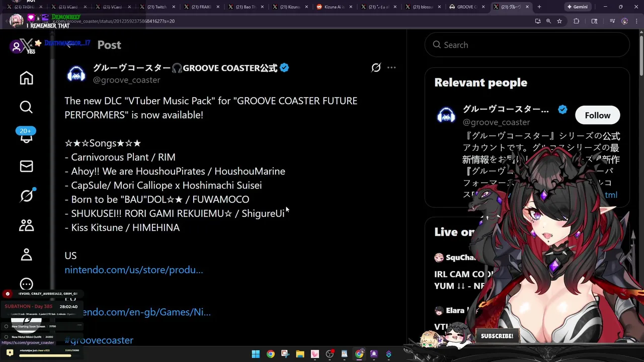Open Messages envelope icon in sidebar
The image size is (644, 362).
click(x=26, y=166)
